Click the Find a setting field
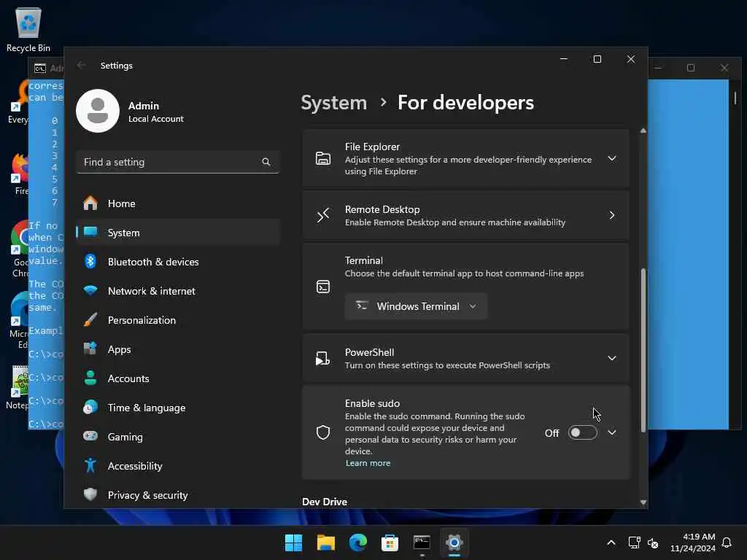Screen dimensions: 747x560 click(178, 162)
